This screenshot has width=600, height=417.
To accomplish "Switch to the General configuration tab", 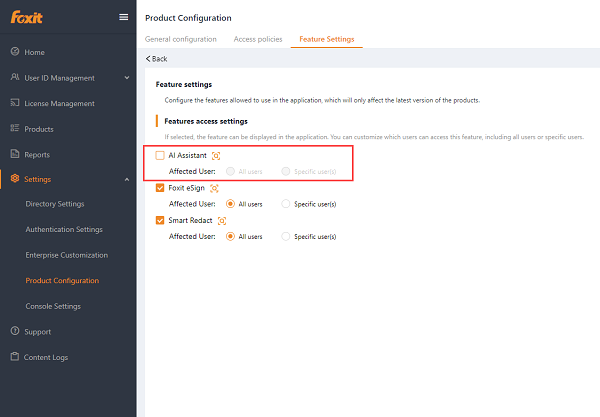I will [181, 39].
